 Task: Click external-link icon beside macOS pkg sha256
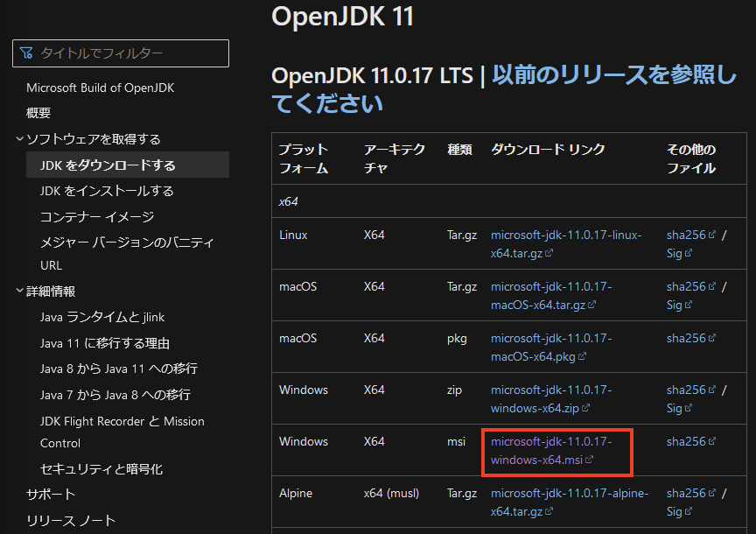point(711,338)
